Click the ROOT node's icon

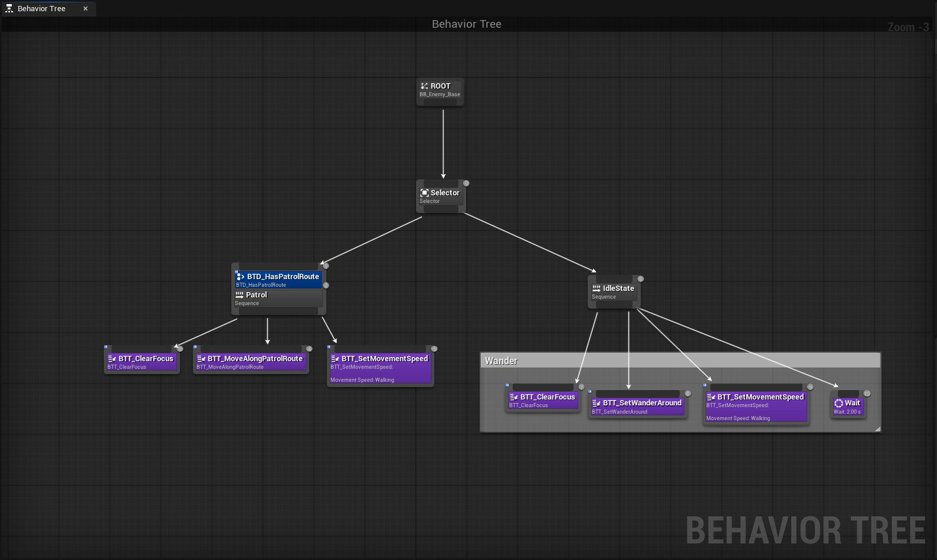pyautogui.click(x=424, y=86)
